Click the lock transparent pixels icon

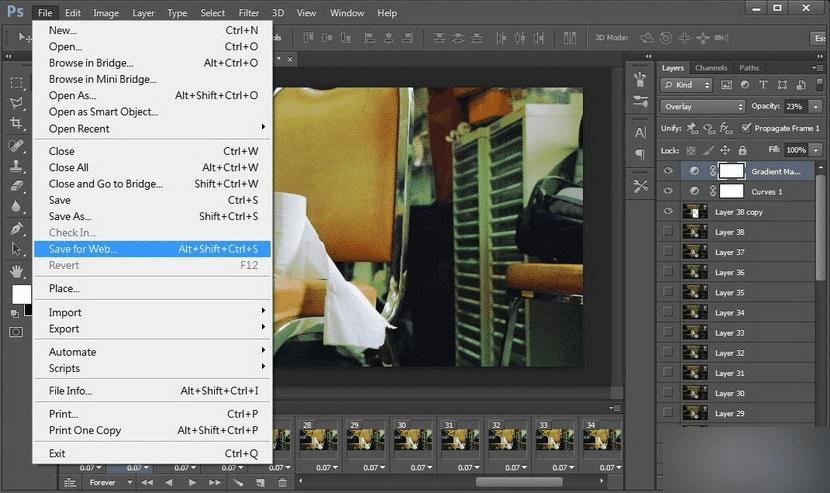691,150
